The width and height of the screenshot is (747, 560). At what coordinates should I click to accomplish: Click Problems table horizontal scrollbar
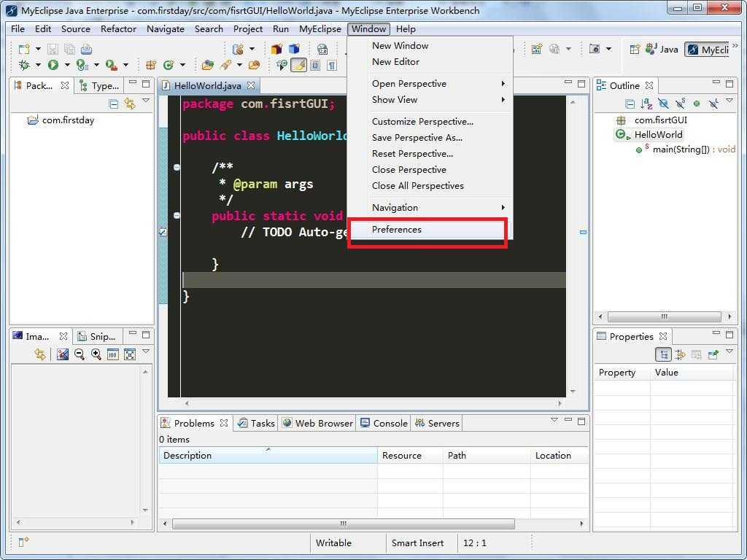coord(343,524)
